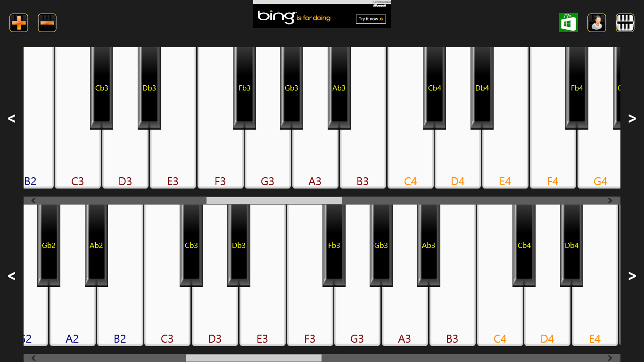
Task: Open the green Windows Store icon
Action: (569, 23)
